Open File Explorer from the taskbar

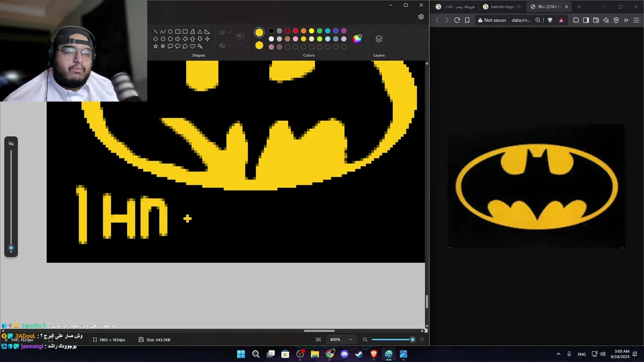(315, 354)
